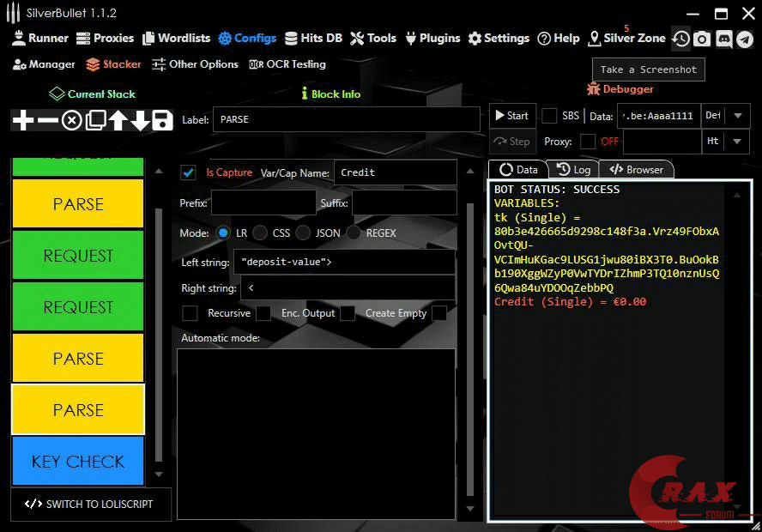Uncheck the Is Capture checkbox
Image resolution: width=762 pixels, height=532 pixels.
188,172
